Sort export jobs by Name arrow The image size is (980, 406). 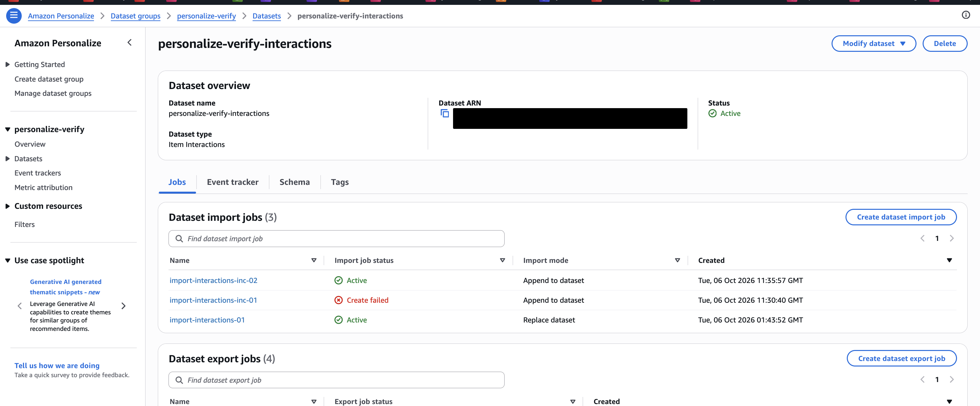click(314, 401)
